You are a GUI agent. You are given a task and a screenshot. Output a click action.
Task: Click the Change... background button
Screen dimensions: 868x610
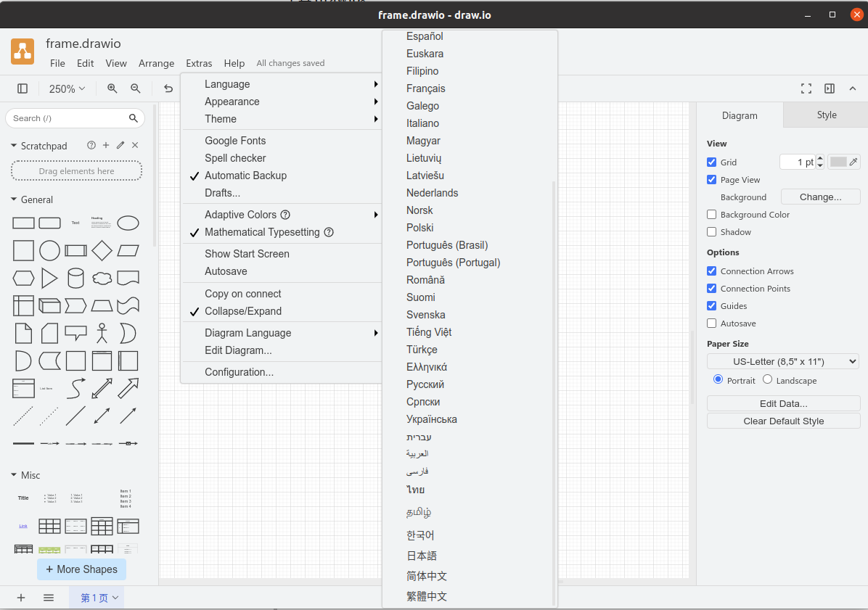point(820,197)
